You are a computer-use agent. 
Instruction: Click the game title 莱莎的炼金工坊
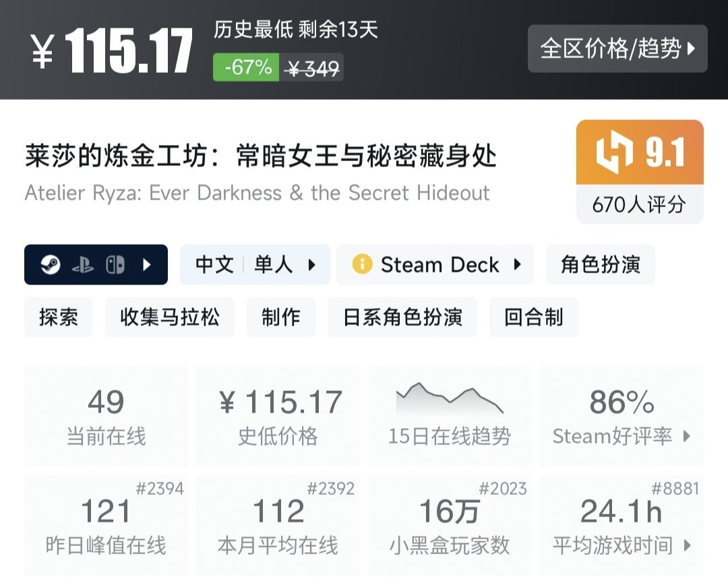pos(261,156)
